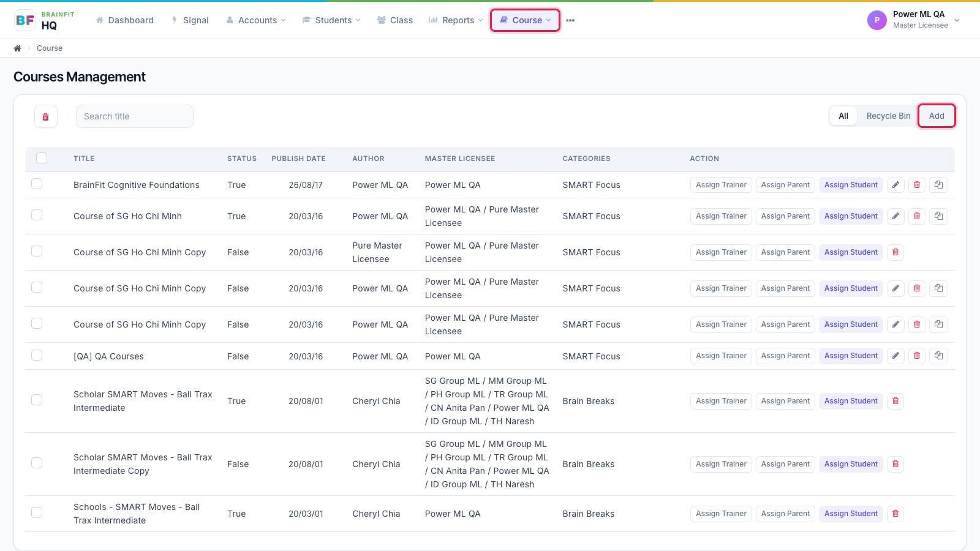The image size is (980, 551).
Task: Check the BrainFit Cognitive Foundations row checkbox
Action: (x=37, y=184)
